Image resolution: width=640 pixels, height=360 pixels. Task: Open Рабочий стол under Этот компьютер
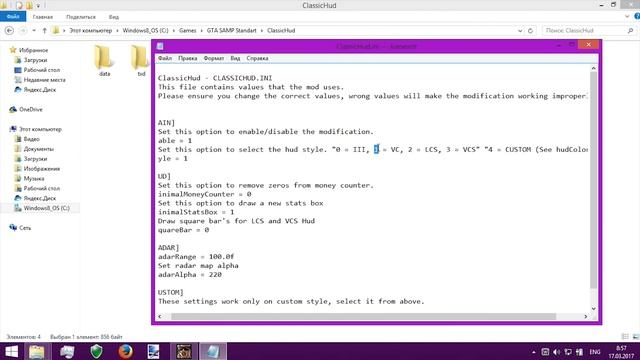point(42,188)
